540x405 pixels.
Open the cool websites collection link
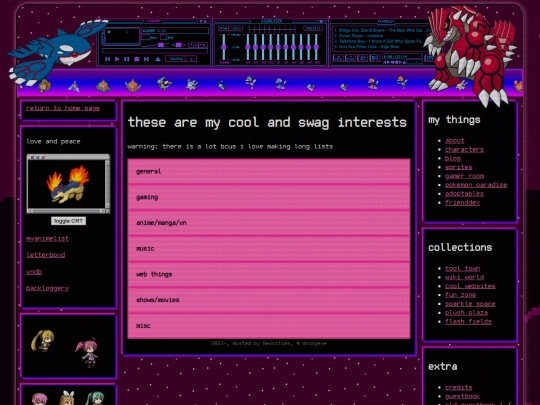pyautogui.click(x=470, y=286)
